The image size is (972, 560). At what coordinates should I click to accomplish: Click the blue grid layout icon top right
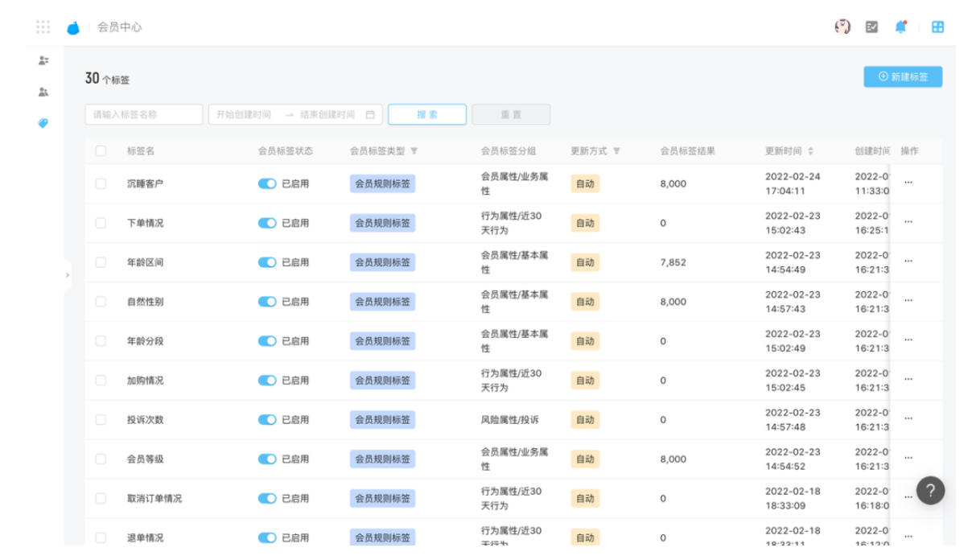[x=937, y=27]
